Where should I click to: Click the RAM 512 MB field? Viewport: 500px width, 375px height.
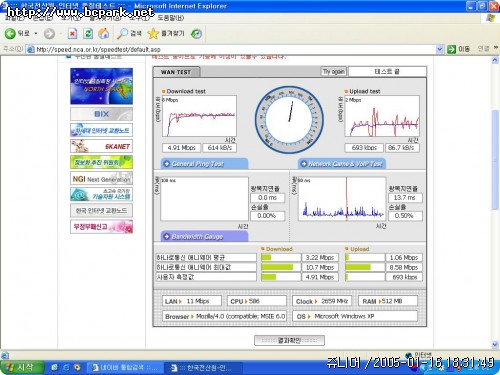pyautogui.click(x=388, y=301)
